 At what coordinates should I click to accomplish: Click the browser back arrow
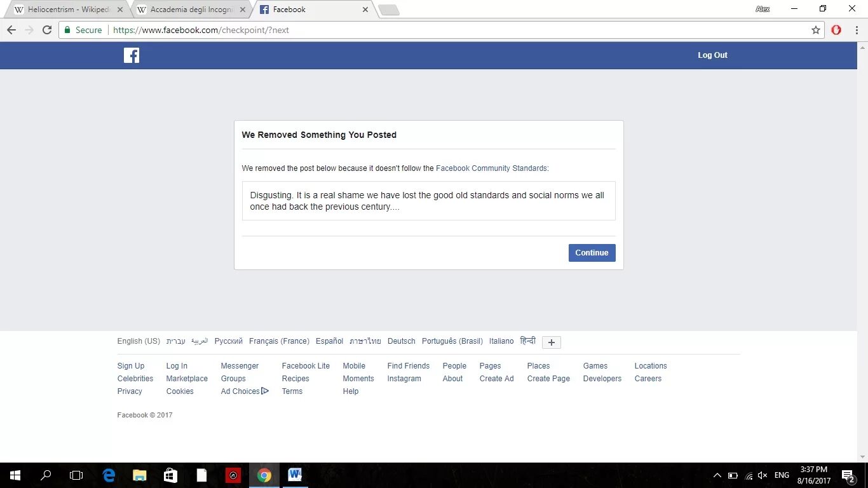coord(11,30)
